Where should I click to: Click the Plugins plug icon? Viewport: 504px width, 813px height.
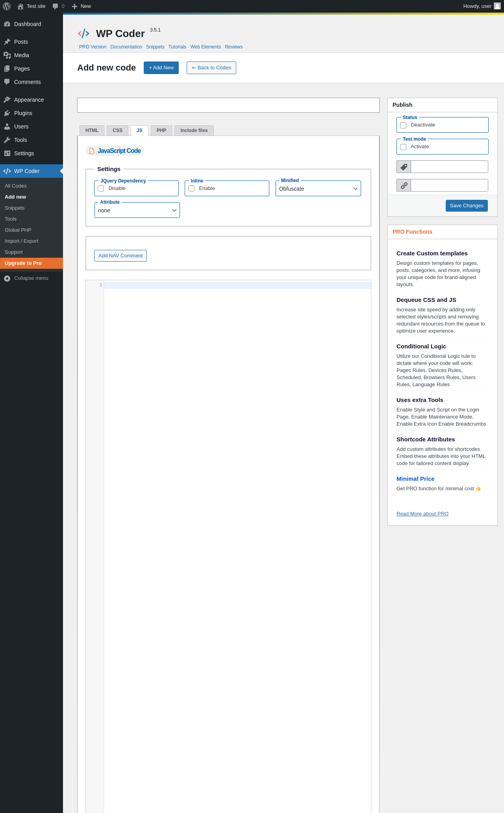pyautogui.click(x=7, y=113)
